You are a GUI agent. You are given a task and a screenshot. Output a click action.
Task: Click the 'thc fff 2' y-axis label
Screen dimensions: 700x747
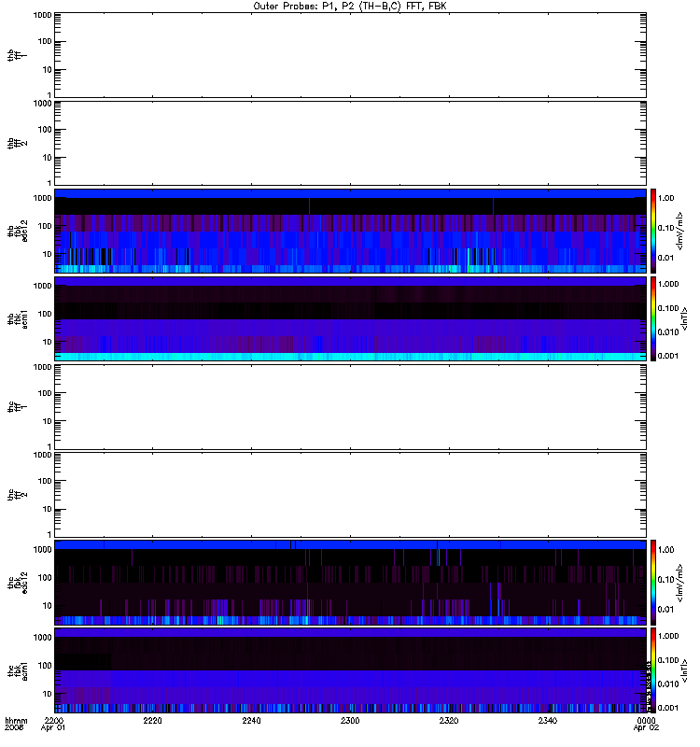click(x=17, y=495)
